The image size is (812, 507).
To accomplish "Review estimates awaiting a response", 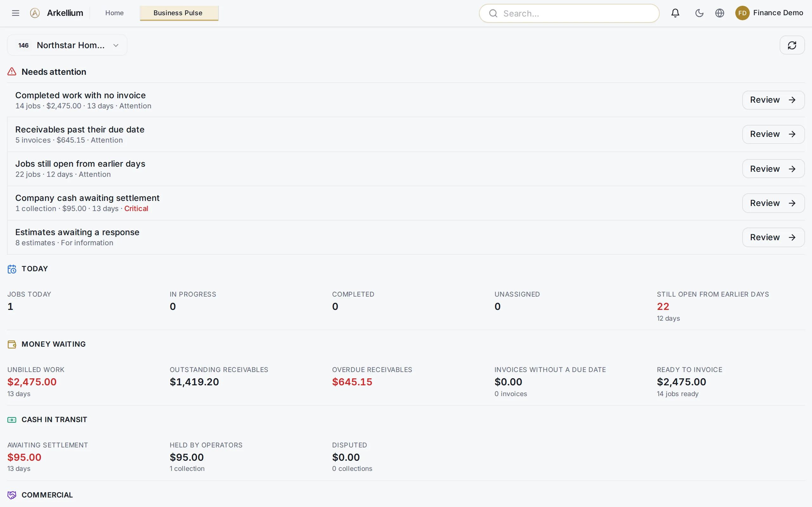I will tap(773, 237).
